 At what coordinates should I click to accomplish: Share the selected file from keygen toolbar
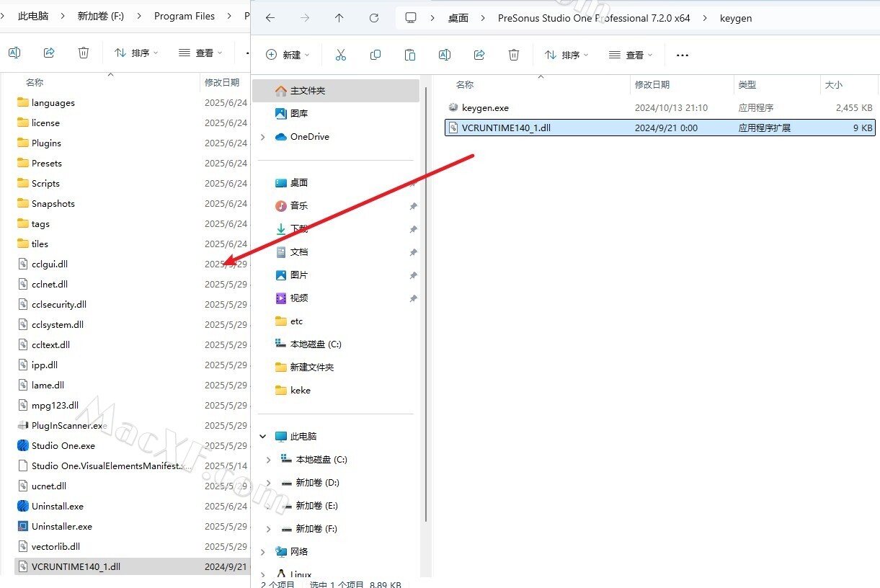coord(479,55)
